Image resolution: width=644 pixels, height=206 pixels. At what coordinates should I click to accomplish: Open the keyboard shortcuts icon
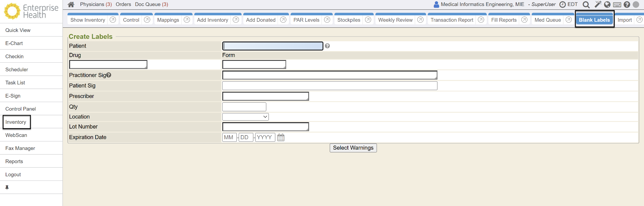617,4
